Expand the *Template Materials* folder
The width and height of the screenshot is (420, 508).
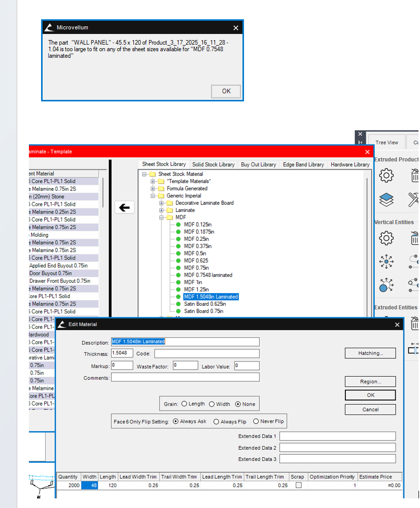click(x=153, y=181)
